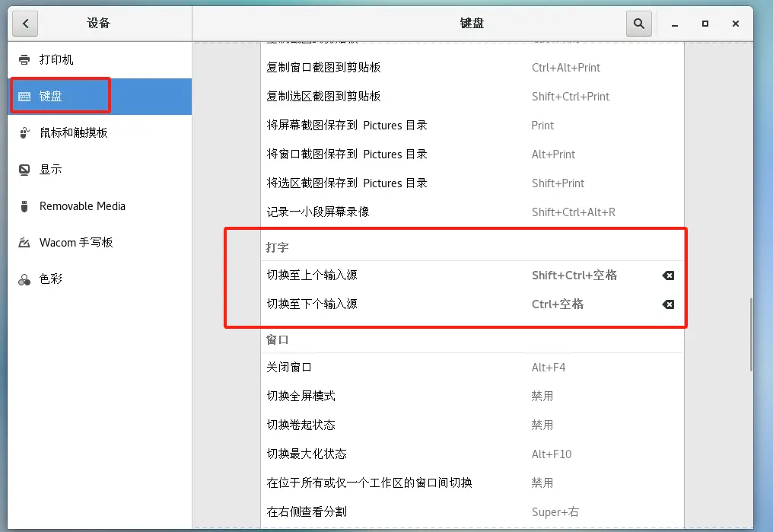Select the 复制选区截图到剪贴板 shortcut row
773x532 pixels.
[472, 97]
